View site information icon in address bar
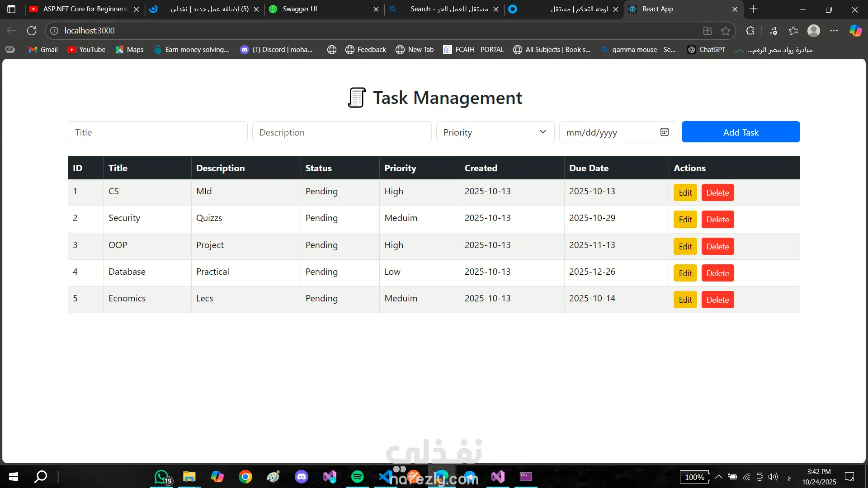Viewport: 868px width, 488px height. click(54, 31)
